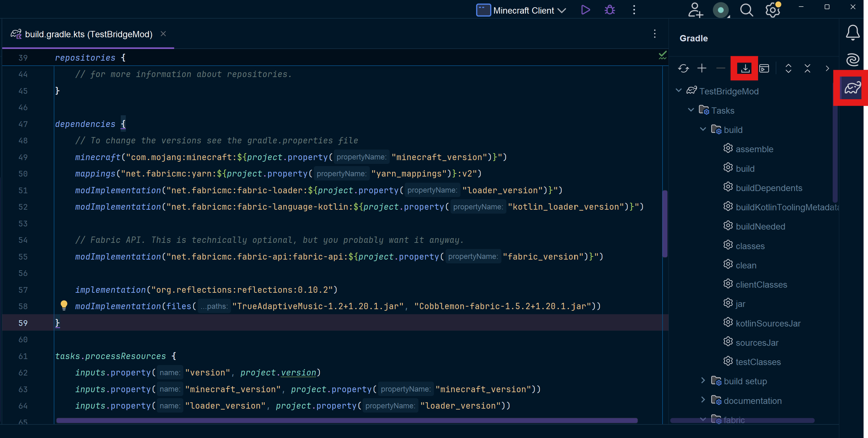Debug the Minecraft Client configuration
868x438 pixels.
[x=609, y=10]
